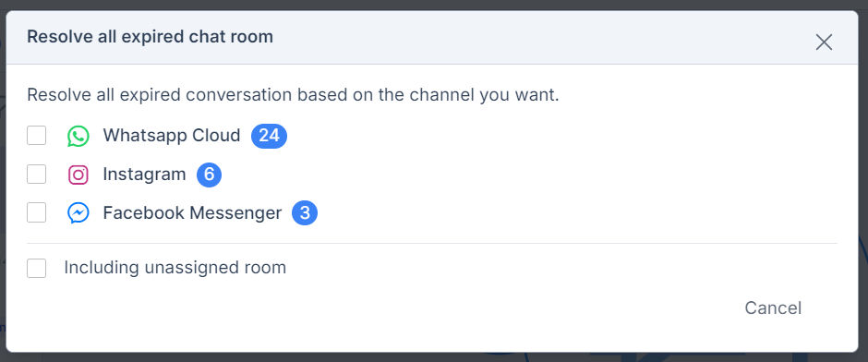The height and width of the screenshot is (362, 868).
Task: Click the green Whatsapp Cloud logo icon
Action: click(78, 136)
